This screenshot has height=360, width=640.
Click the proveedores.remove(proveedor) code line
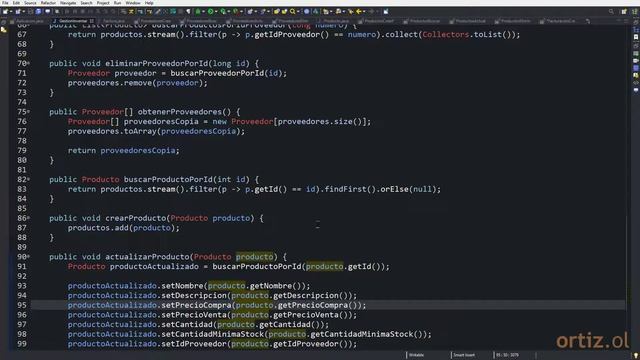[x=138, y=83]
